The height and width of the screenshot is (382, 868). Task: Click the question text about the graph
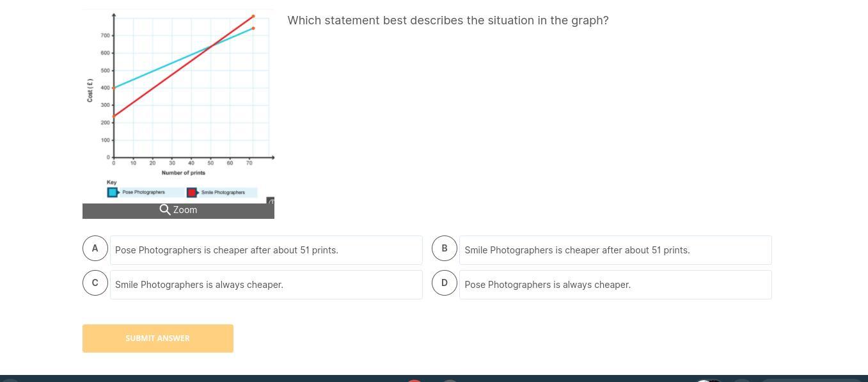(448, 20)
